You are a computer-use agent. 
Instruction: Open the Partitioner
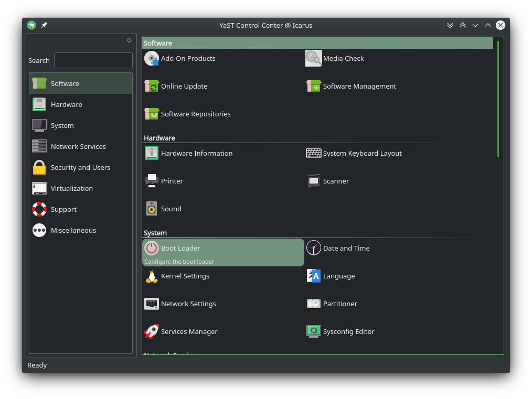tap(339, 304)
